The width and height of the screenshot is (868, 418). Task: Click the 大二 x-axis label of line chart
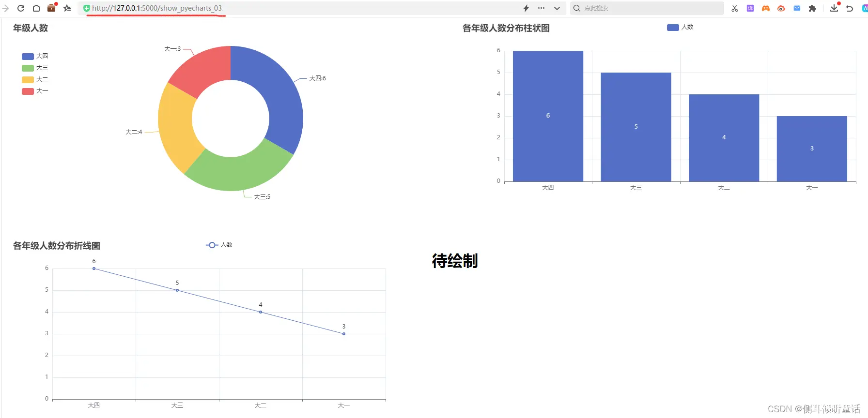click(x=261, y=405)
